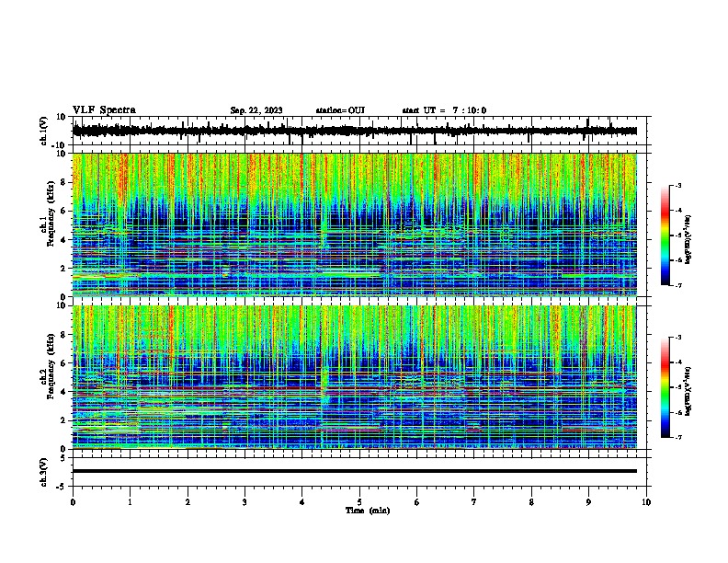Select the "start UT = 7 : 10: 0" text
Viewport: 728px width, 563px height.
(444, 110)
